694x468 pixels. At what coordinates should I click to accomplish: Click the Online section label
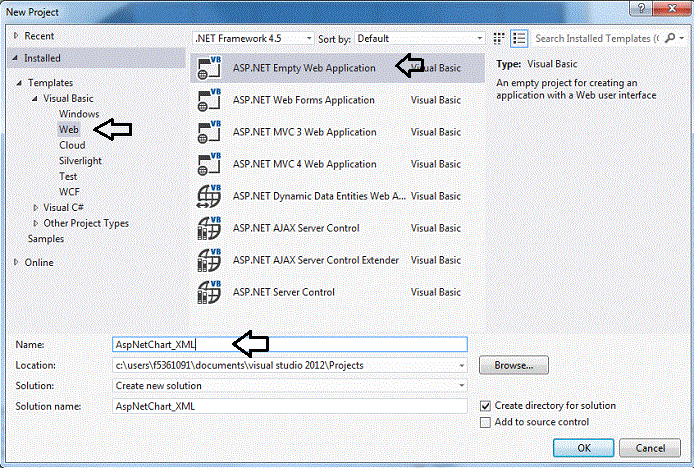(x=39, y=263)
